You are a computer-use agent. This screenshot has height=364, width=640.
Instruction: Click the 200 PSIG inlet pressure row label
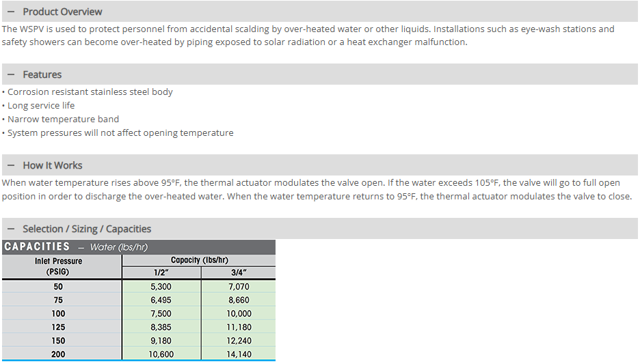pyautogui.click(x=58, y=354)
